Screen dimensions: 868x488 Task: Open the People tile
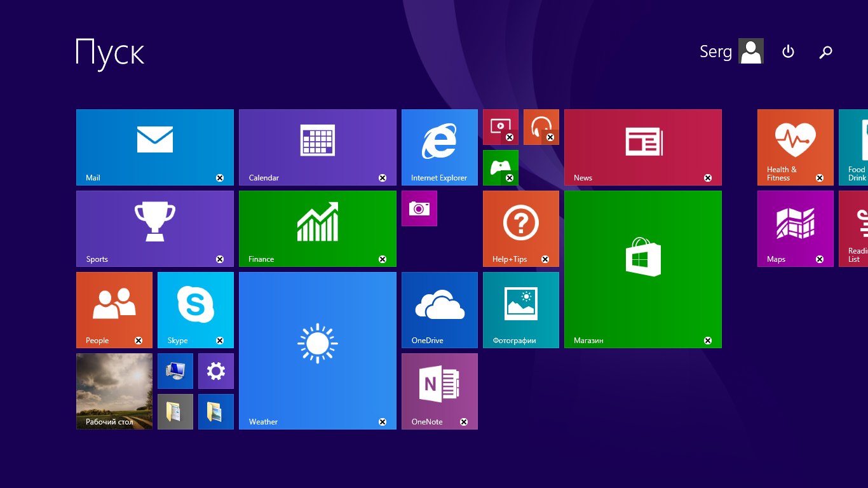point(114,310)
